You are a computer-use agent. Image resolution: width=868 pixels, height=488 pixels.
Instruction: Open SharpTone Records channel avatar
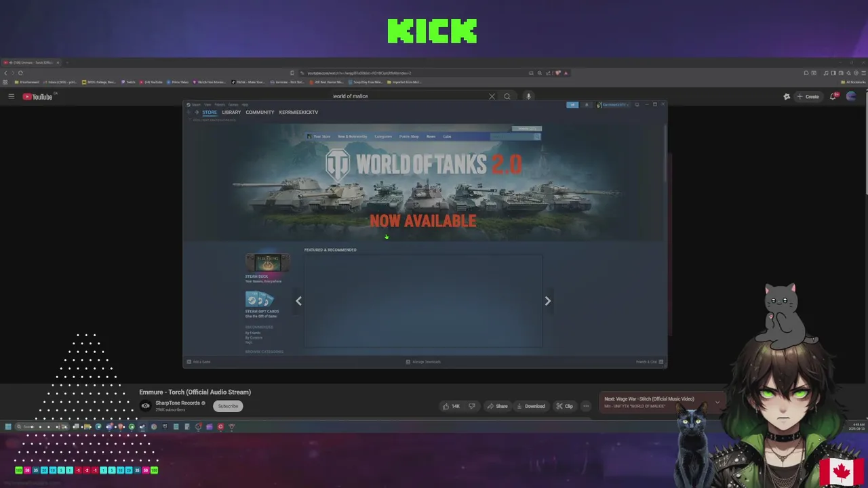pos(145,406)
